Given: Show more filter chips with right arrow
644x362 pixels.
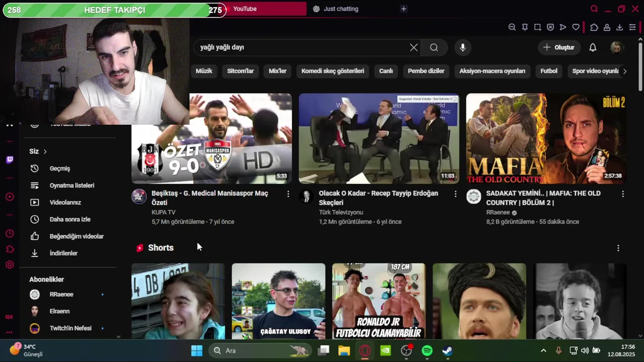Looking at the screenshot, I should (625, 71).
